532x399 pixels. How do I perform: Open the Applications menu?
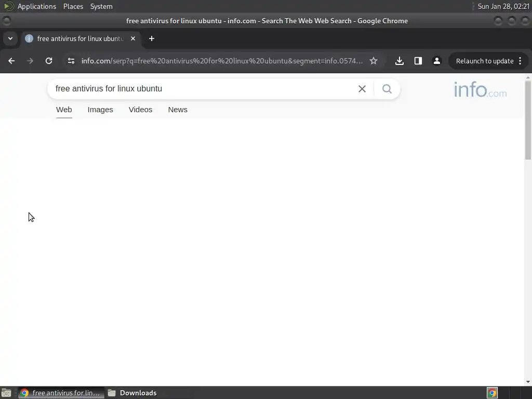(x=37, y=6)
